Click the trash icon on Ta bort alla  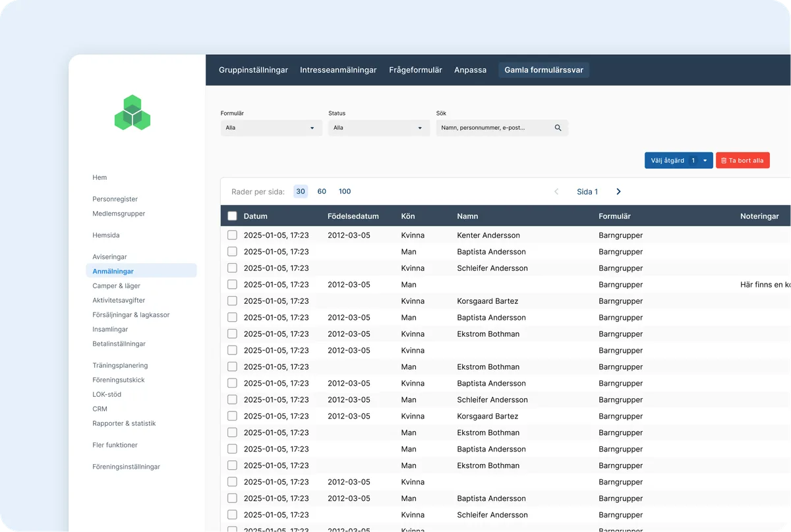pos(724,161)
